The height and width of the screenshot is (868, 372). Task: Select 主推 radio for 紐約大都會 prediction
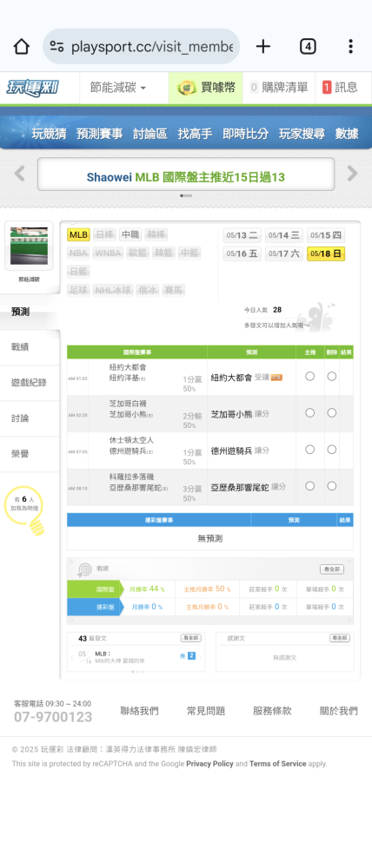pyautogui.click(x=310, y=377)
